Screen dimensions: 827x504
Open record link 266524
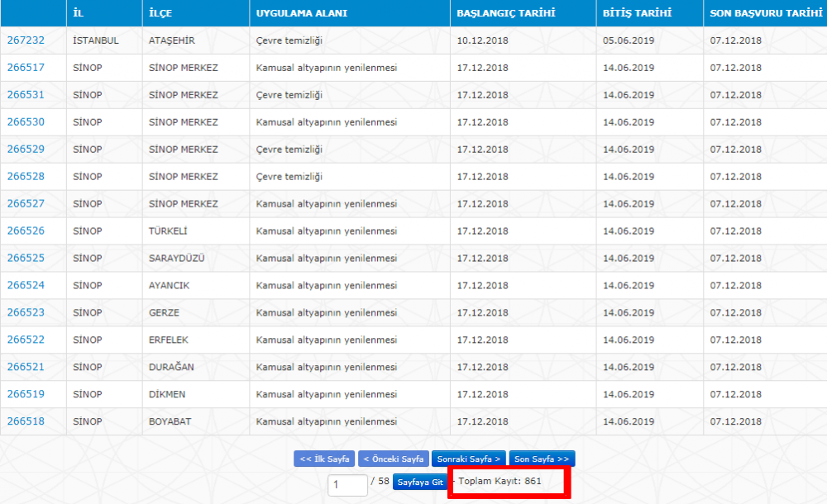[x=26, y=285]
